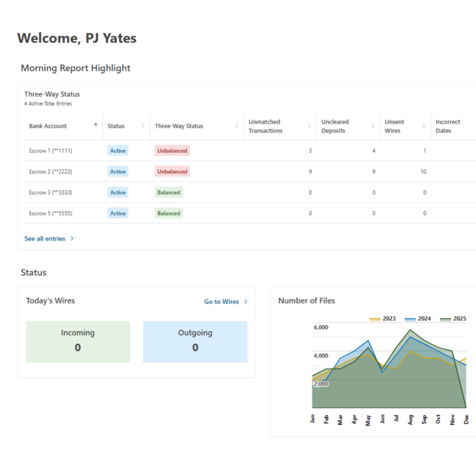The height and width of the screenshot is (476, 476).
Task: Click the Unbalanced badge for Escrow 2
Action: click(x=172, y=171)
